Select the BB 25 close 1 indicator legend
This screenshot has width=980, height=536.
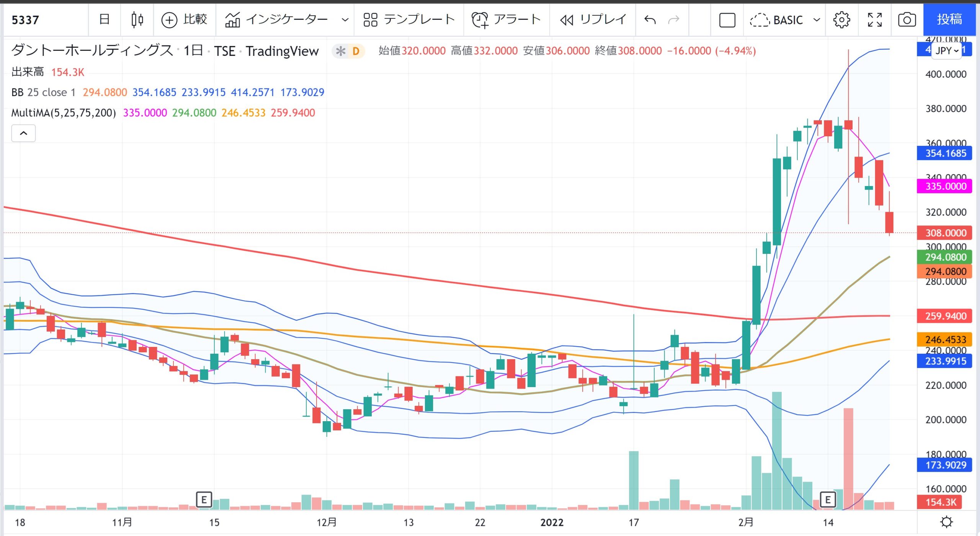click(x=43, y=92)
